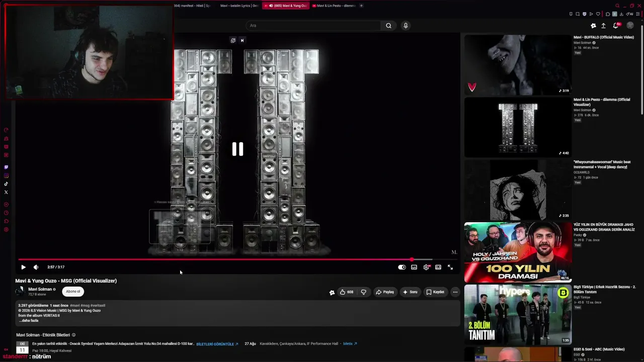Viewport: 644px width, 362px height.
Task: Open the more actions ellipsis menu
Action: [455, 292]
